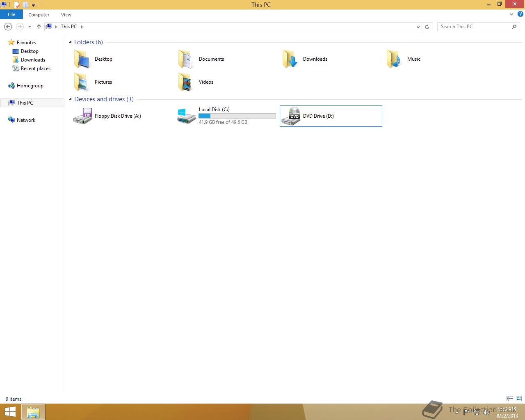Expand chevron before This PC in address bar
525x420 pixels.
point(56,27)
